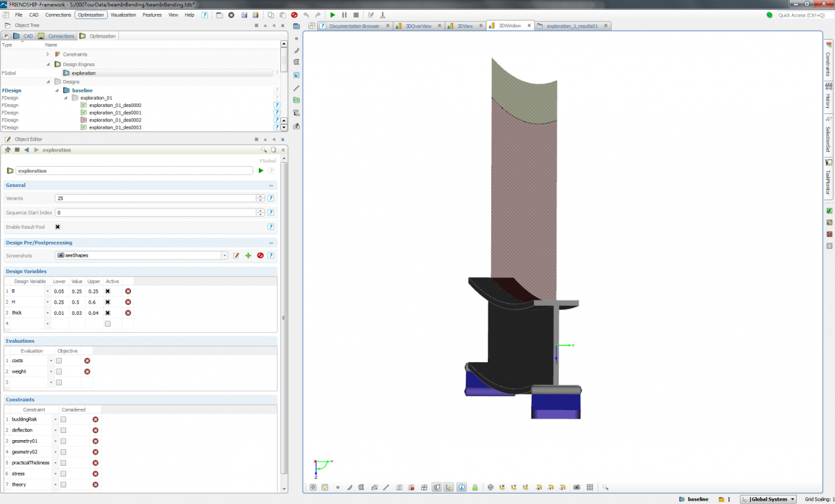The image size is (835, 504).
Task: Click the redo arrow in main toolbar
Action: click(x=318, y=15)
